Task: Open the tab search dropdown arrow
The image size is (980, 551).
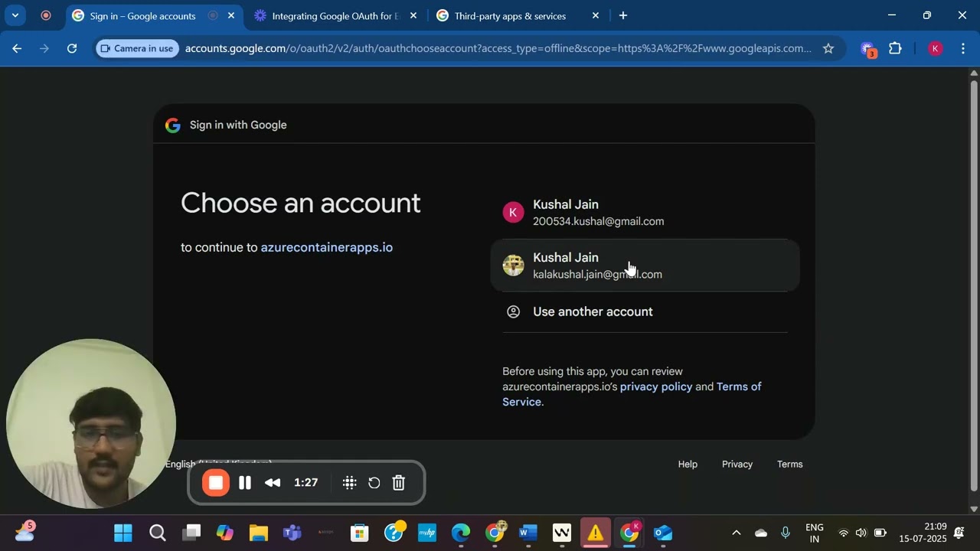Action: [15, 15]
